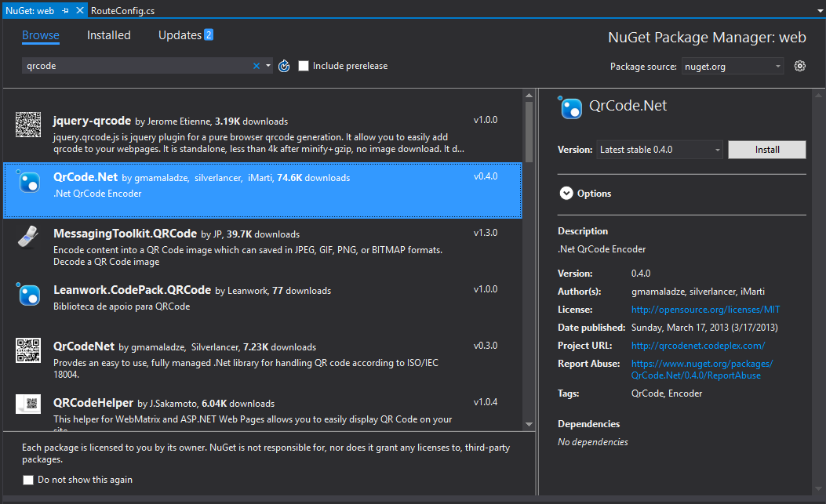Screen dimensions: 826x504
Task: Click the Leanwork.CodePack.QRCode package icon
Action: [28, 295]
